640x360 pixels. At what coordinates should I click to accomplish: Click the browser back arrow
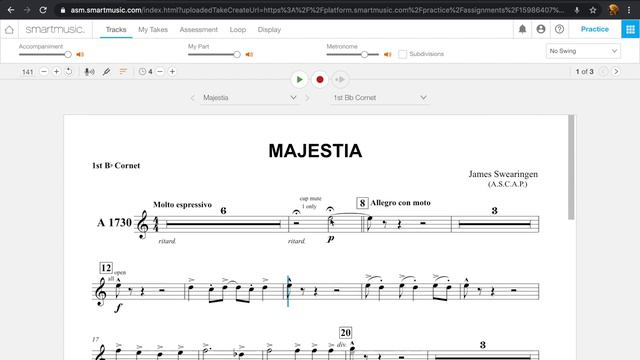pos(11,10)
